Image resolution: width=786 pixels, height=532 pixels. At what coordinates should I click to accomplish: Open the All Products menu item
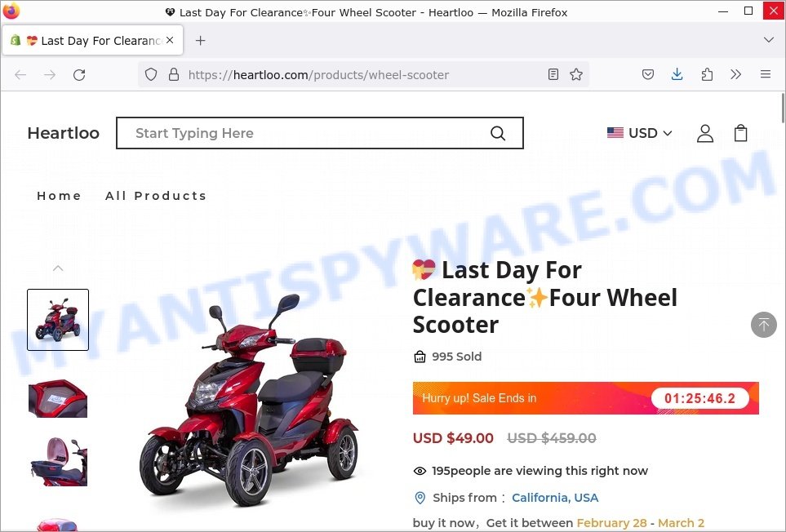(x=156, y=196)
